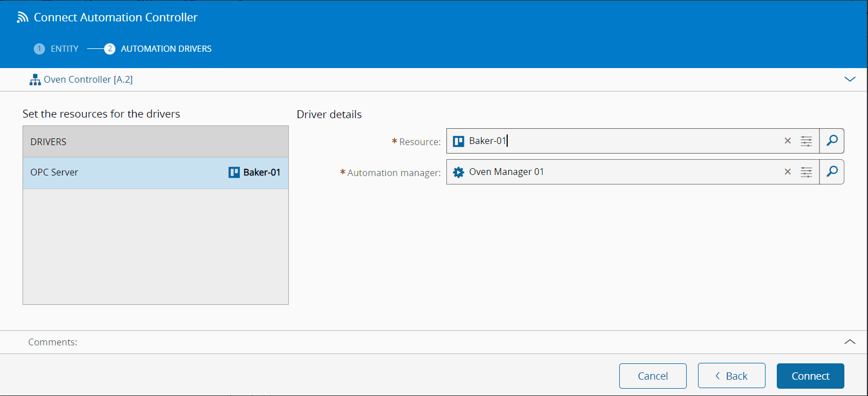The image size is (868, 396).
Task: Clear the Baker-01 resource value
Action: click(x=788, y=141)
